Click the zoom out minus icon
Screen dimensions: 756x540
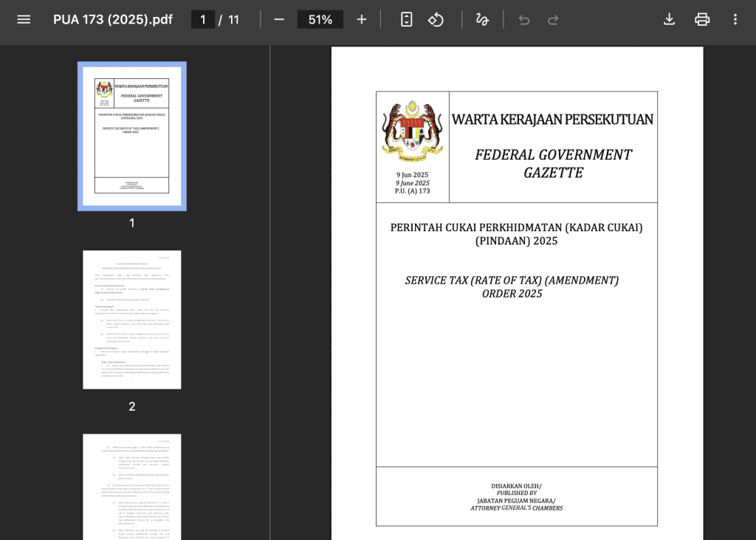279,19
